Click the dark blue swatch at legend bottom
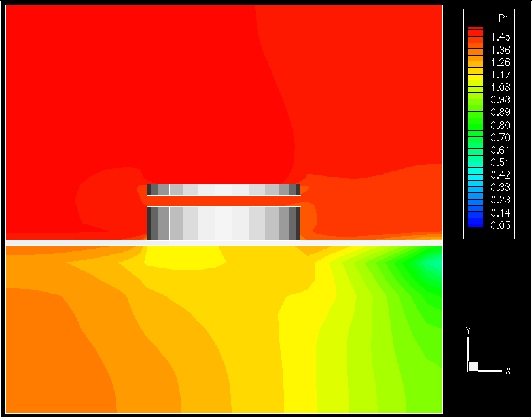This screenshot has height=418, width=532. click(x=475, y=224)
